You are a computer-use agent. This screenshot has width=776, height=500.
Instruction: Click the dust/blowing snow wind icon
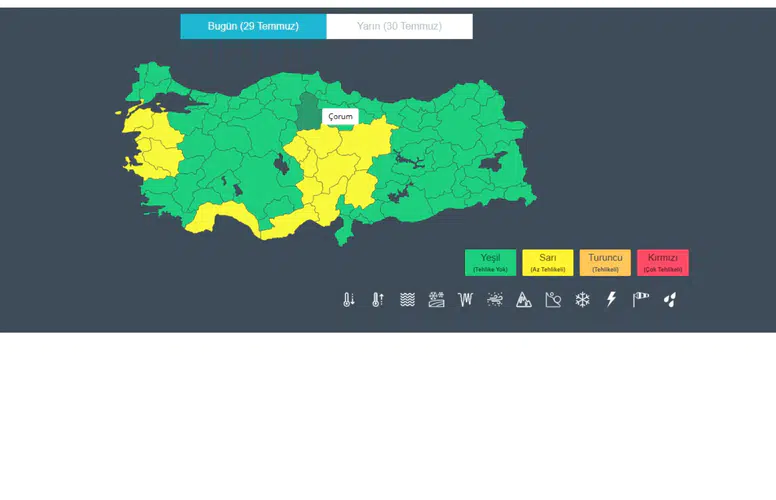pyautogui.click(x=495, y=300)
